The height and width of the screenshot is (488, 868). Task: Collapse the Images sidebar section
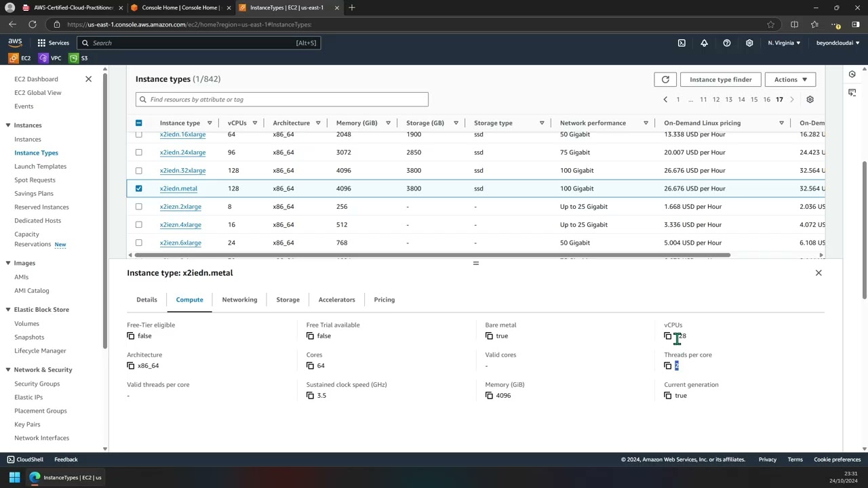pos(8,263)
